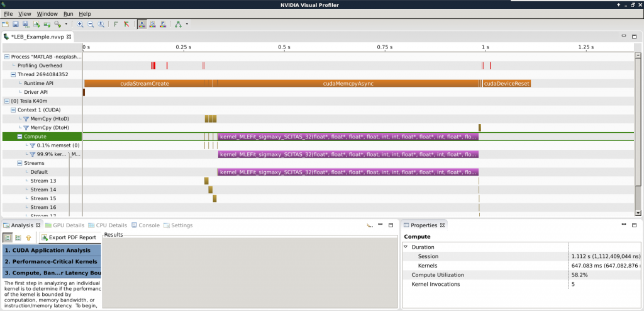Toggle the S color-by-stream button
The image size is (644, 311).
[153, 24]
